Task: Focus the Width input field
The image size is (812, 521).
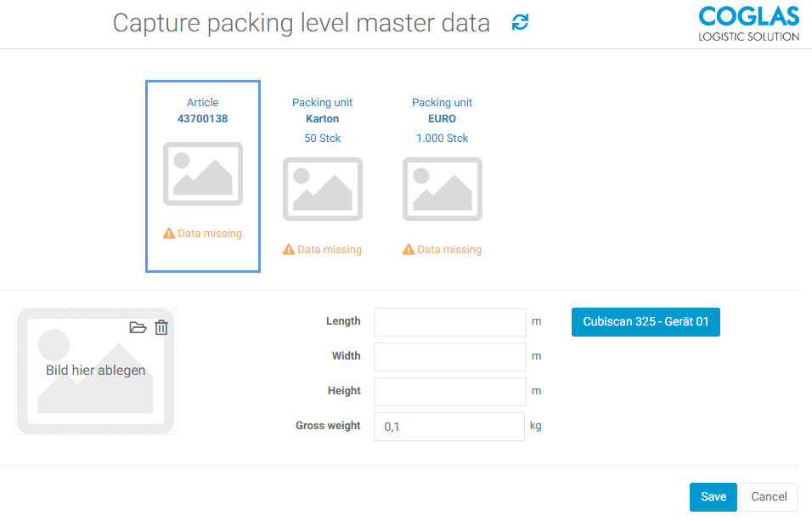Action: (450, 357)
